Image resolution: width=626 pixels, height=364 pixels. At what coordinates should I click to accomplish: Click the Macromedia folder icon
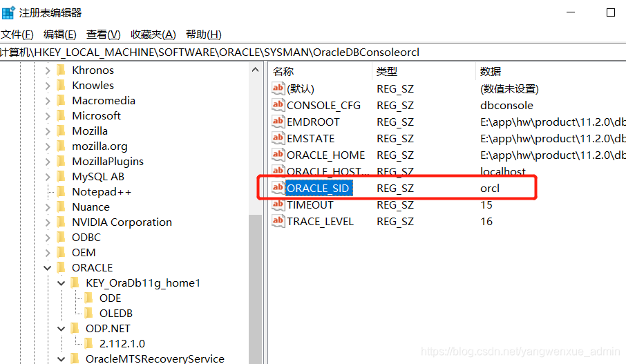pos(61,101)
